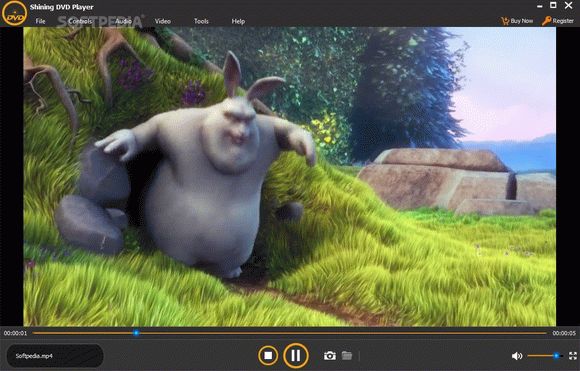
Task: Click the DVD logo icon
Action: coord(14,14)
